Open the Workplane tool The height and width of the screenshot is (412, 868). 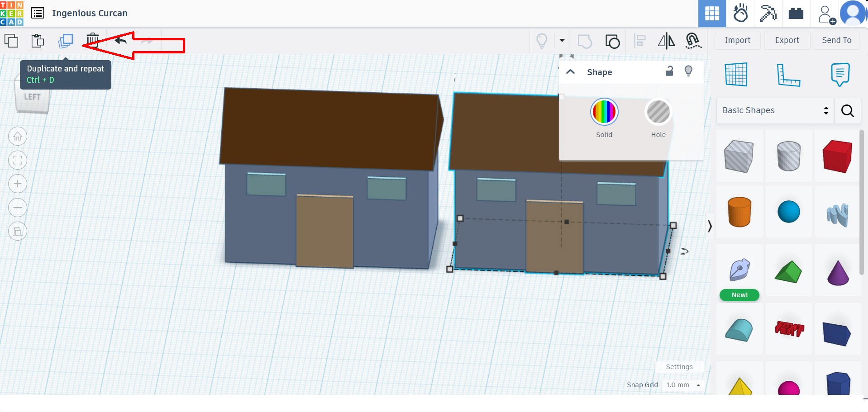[736, 75]
